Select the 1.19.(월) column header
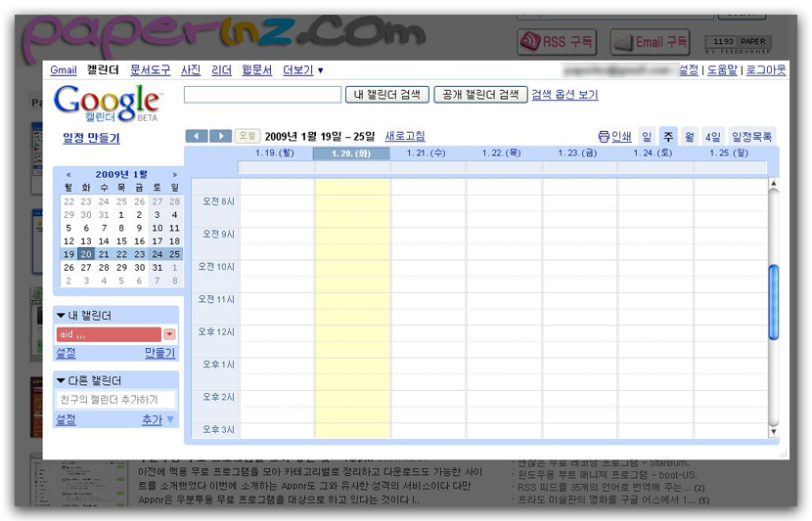Viewport: 812px width, 521px height. click(x=275, y=153)
